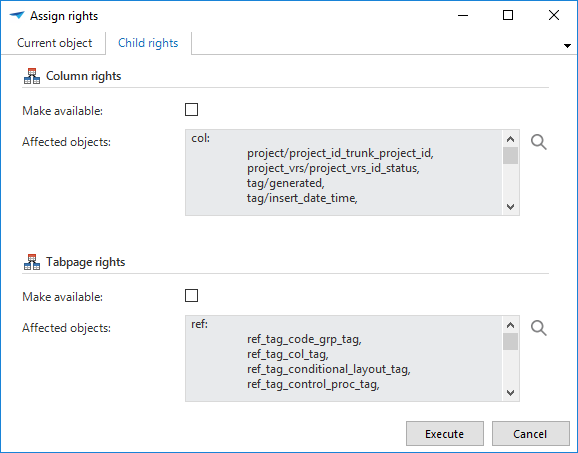Click the Column rights section icon
Screen dimensions: 578x453
pos(32,76)
